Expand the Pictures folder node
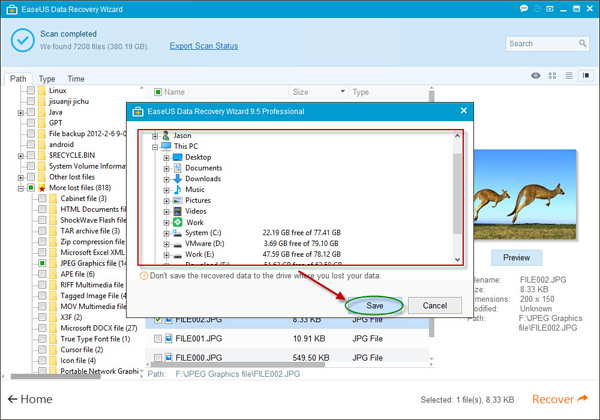The height and width of the screenshot is (420, 600). (x=166, y=201)
